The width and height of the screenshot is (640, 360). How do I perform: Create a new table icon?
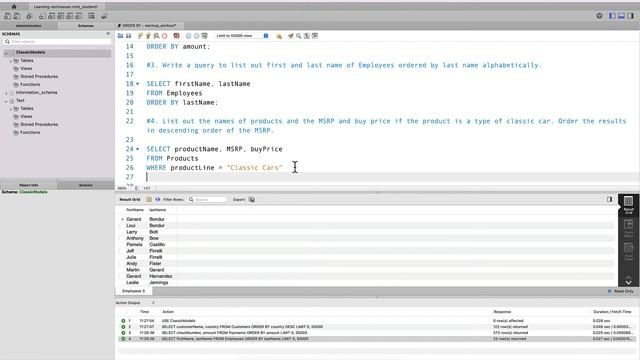tap(51, 16)
